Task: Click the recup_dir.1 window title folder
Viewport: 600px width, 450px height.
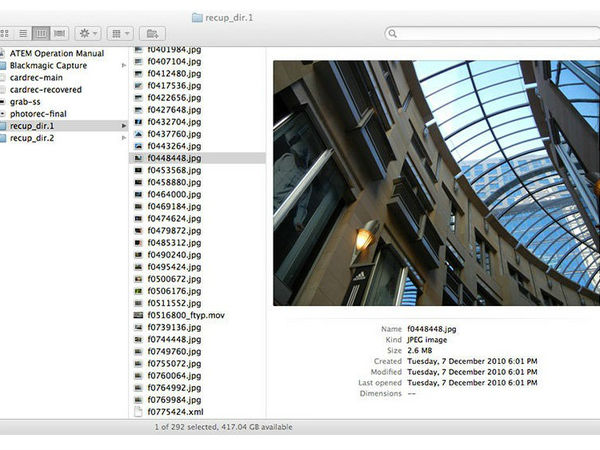Action: coord(229,17)
